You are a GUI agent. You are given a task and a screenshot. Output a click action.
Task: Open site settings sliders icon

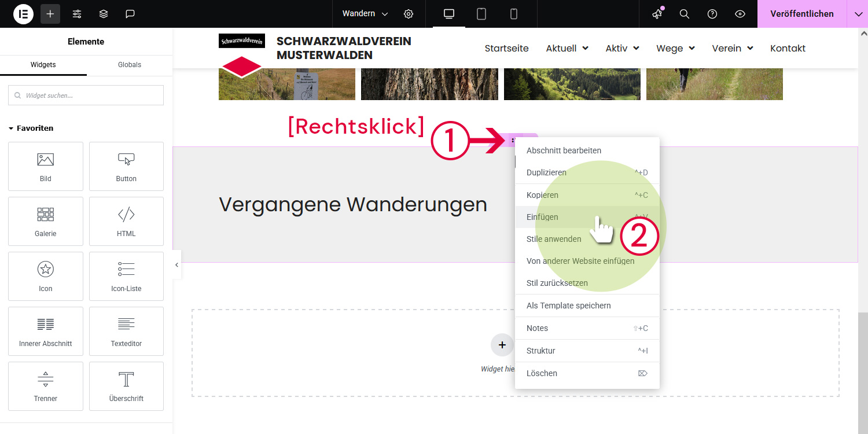[x=77, y=14]
